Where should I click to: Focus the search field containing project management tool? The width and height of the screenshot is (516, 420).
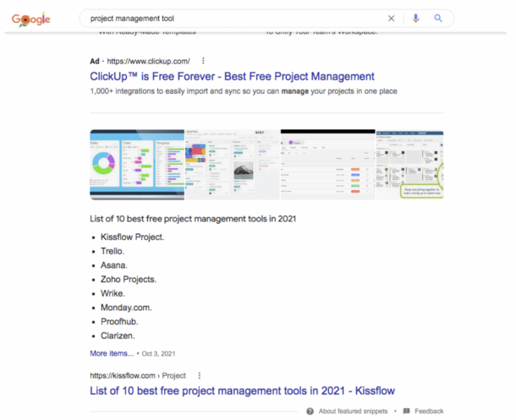228,18
